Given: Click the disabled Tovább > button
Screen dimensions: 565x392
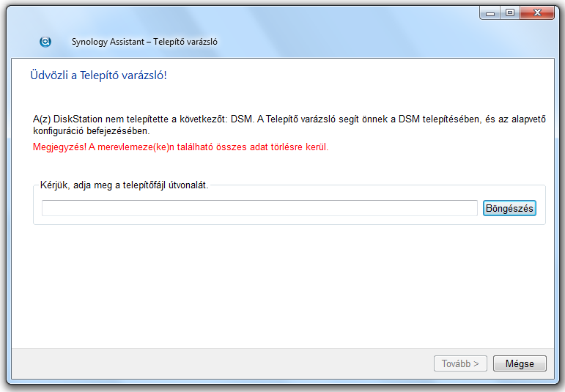Looking at the screenshot, I should click(x=460, y=363).
